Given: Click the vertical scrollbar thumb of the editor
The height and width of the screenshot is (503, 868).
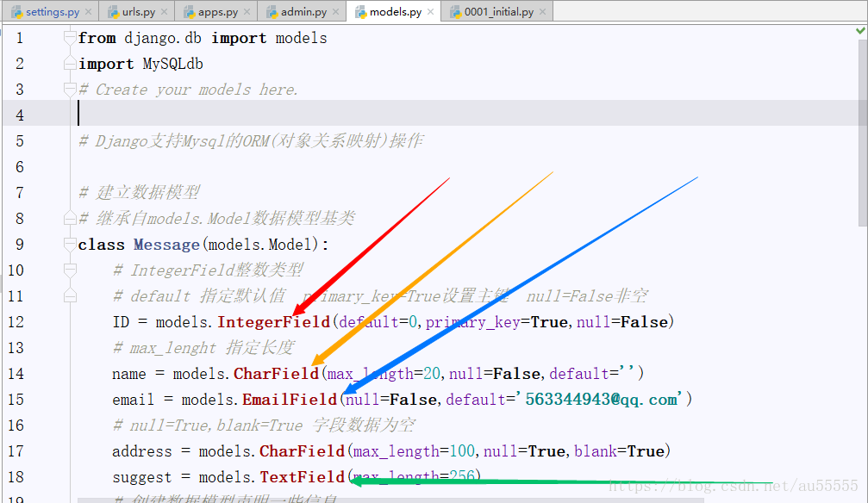Looking at the screenshot, I should pyautogui.click(x=863, y=133).
